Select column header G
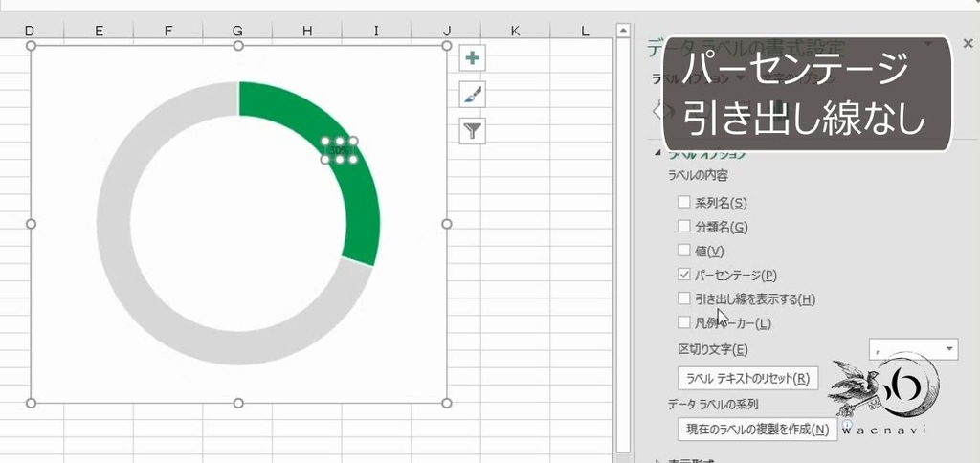 tap(237, 31)
